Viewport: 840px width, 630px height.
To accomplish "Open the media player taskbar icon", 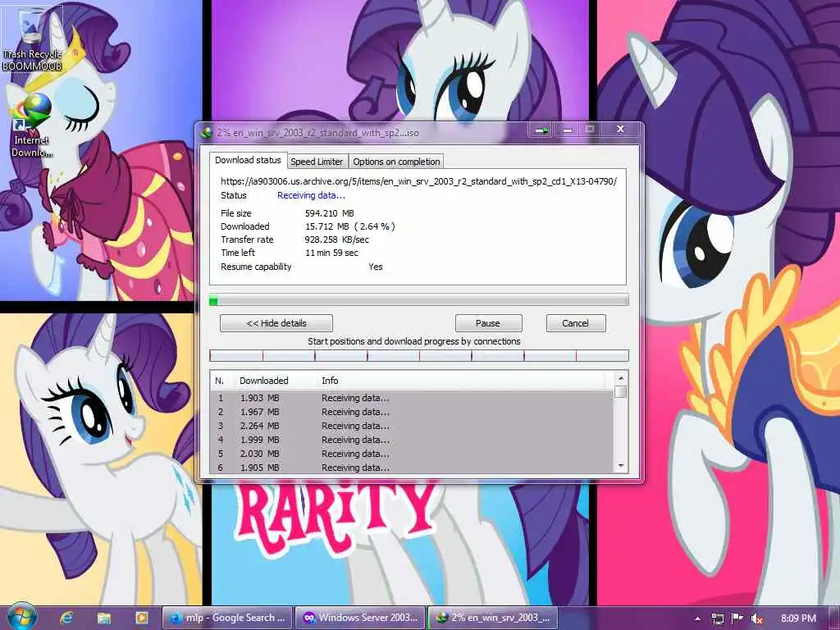I will point(141,618).
